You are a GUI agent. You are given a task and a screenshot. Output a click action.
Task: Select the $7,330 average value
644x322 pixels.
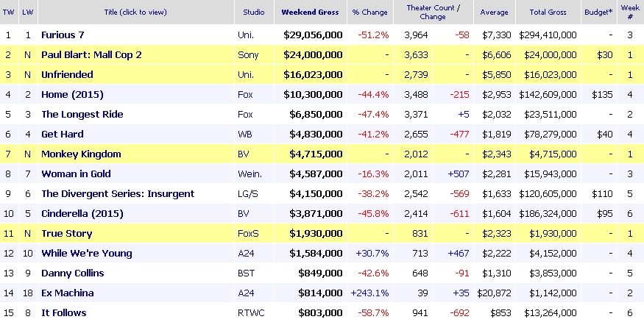tap(497, 35)
